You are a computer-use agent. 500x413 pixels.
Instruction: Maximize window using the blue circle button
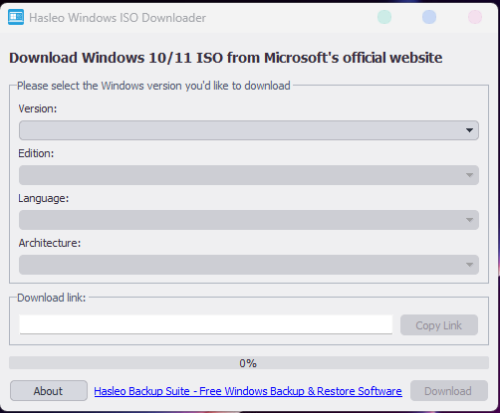click(429, 17)
